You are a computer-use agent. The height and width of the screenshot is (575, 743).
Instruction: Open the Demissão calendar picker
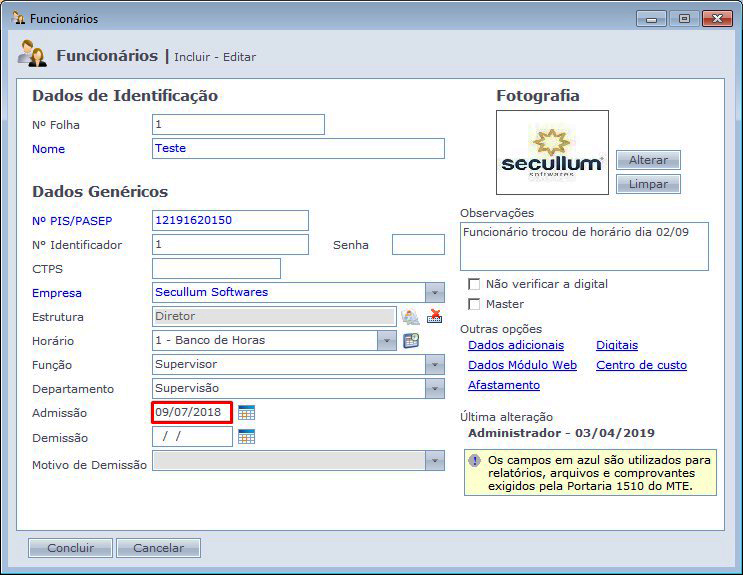pos(247,436)
